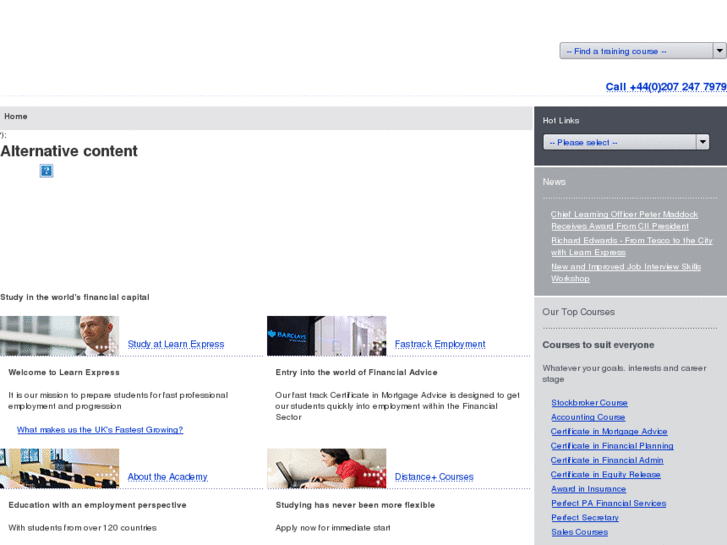This screenshot has height=545, width=727.
Task: Call the +44(0)207 247 7979 phone link
Action: [666, 87]
